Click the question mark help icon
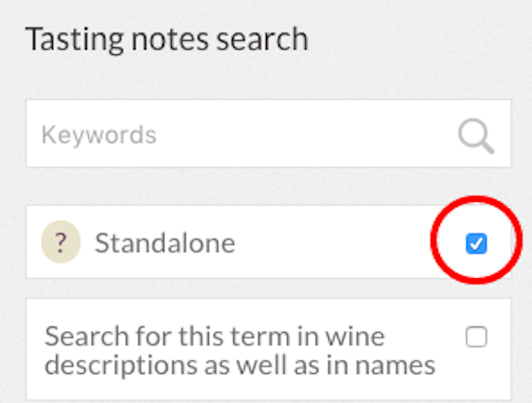The height and width of the screenshot is (403, 532). (61, 243)
